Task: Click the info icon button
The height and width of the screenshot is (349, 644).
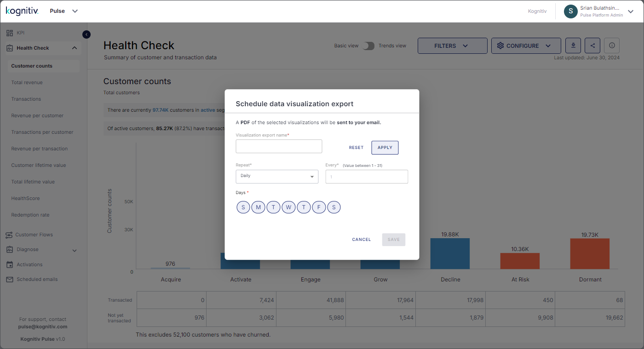Action: [x=612, y=46]
